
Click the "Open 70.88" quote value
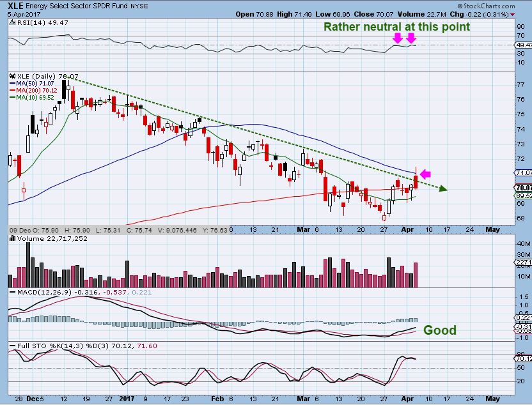click(254, 14)
